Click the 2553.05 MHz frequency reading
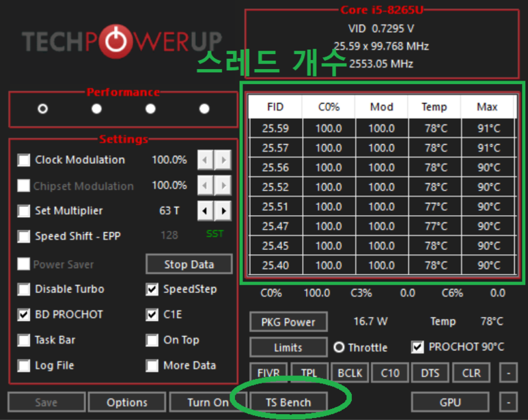The width and height of the screenshot is (528, 420). 381,64
